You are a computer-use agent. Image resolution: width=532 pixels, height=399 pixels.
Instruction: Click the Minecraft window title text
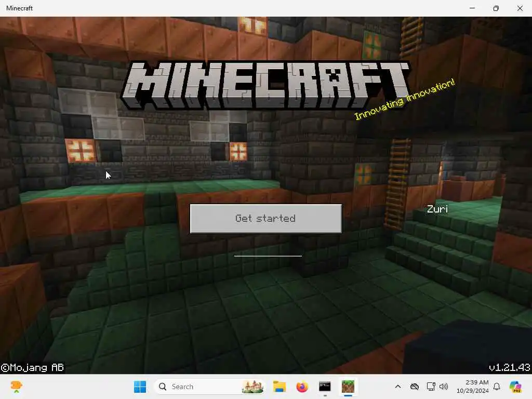pos(19,8)
